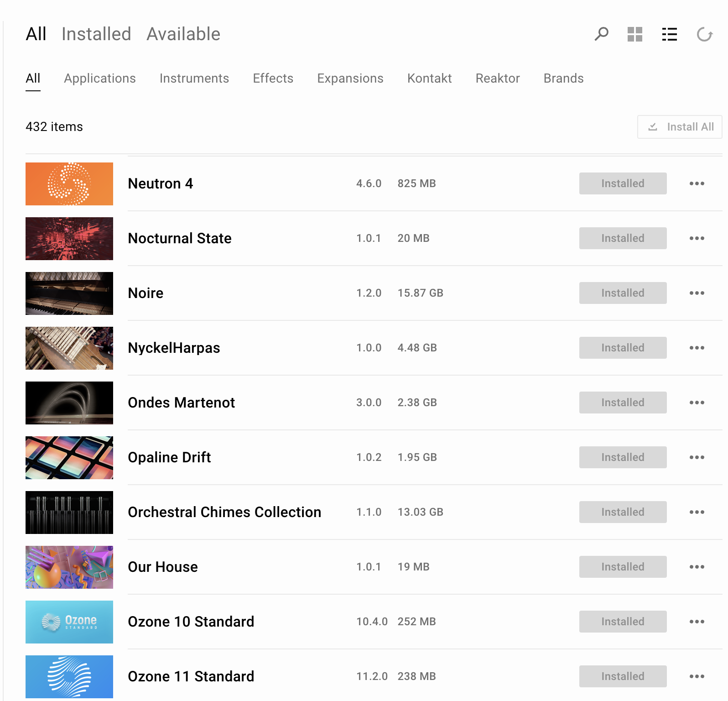728x701 pixels.
Task: Open the Neutron 4 orange thumbnail
Action: [69, 184]
